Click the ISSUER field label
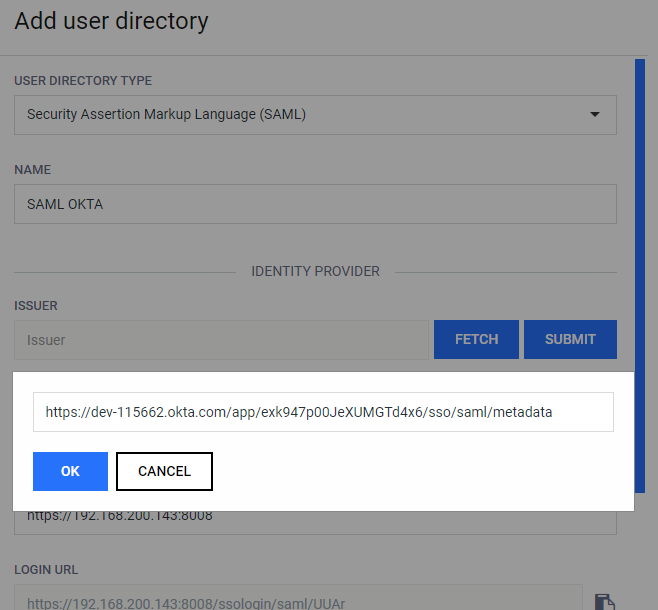Image resolution: width=658 pixels, height=610 pixels. pos(36,305)
